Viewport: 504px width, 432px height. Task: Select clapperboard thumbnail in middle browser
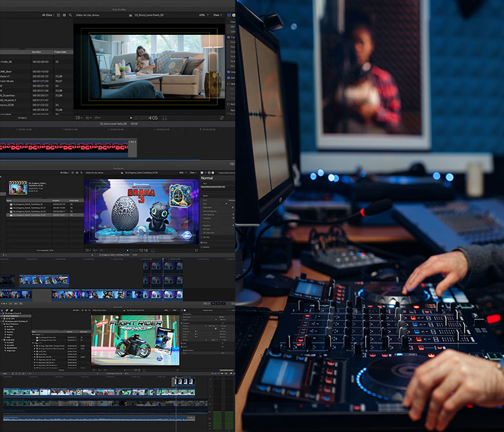18,188
